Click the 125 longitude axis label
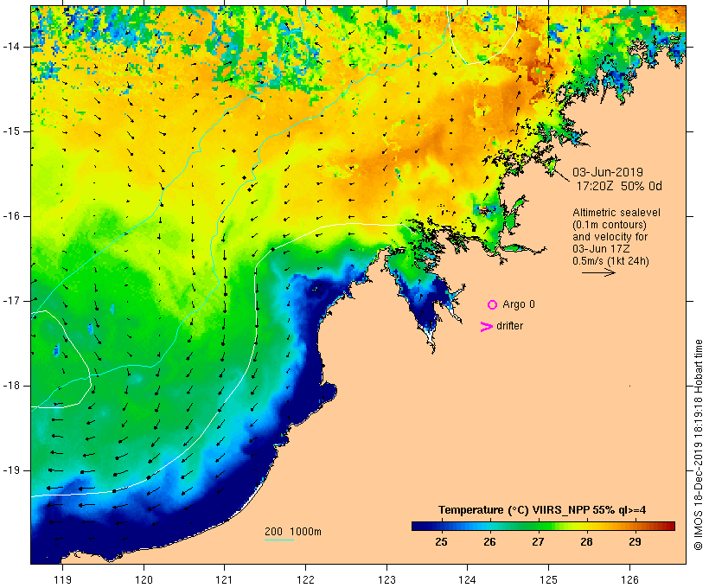This screenshot has width=709, height=588. (x=549, y=579)
